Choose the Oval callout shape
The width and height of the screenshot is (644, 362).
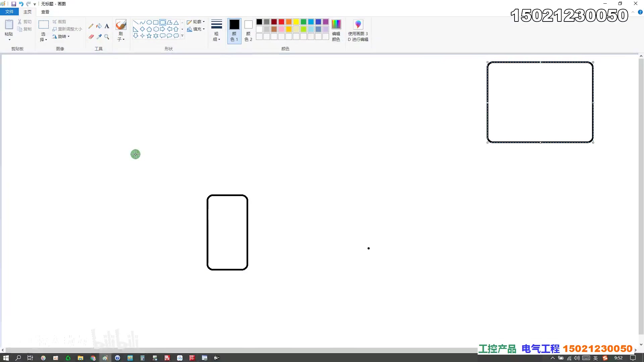pos(169,36)
